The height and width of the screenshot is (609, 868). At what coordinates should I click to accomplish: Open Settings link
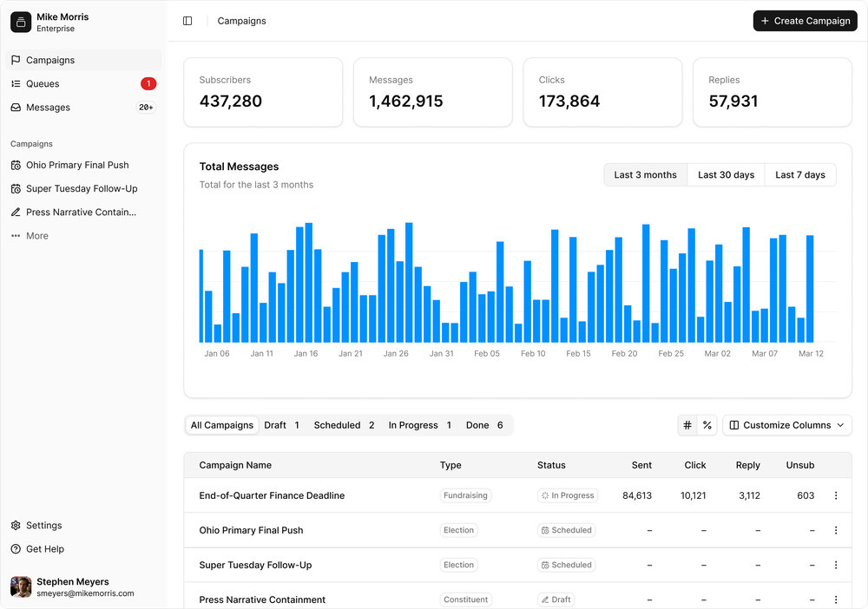tap(83, 526)
